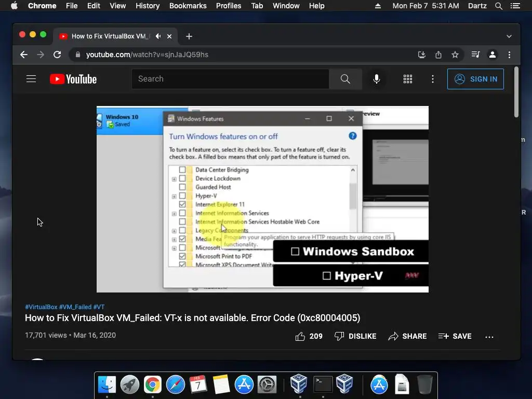This screenshot has width=532, height=399.
Task: Click the page vertical scrollbar thumb
Action: point(516,92)
